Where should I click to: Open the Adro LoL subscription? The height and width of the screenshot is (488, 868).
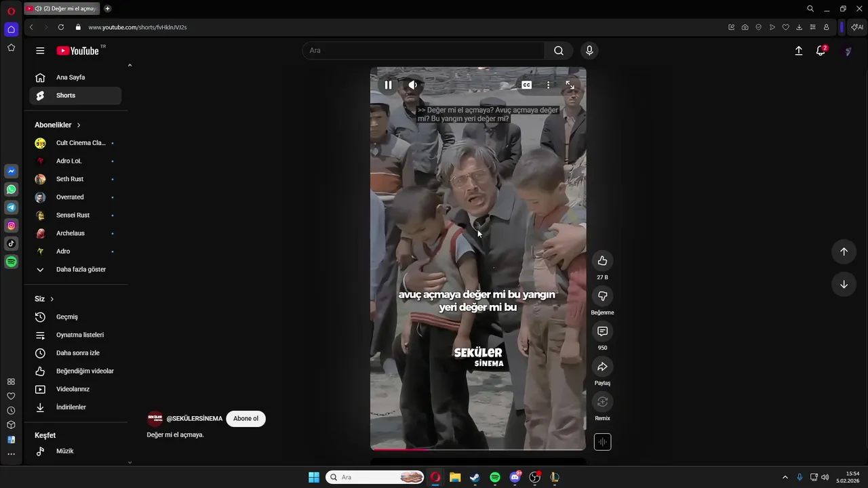[75, 161]
